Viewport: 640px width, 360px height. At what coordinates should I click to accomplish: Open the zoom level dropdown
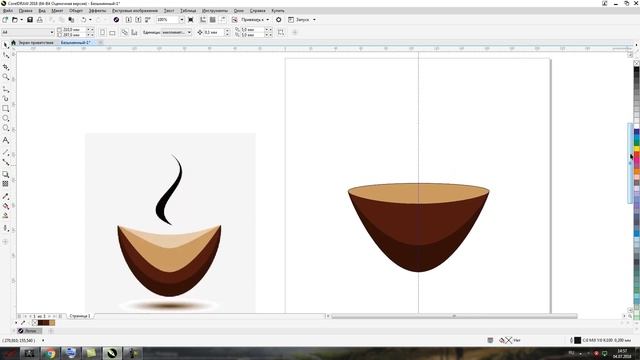182,20
